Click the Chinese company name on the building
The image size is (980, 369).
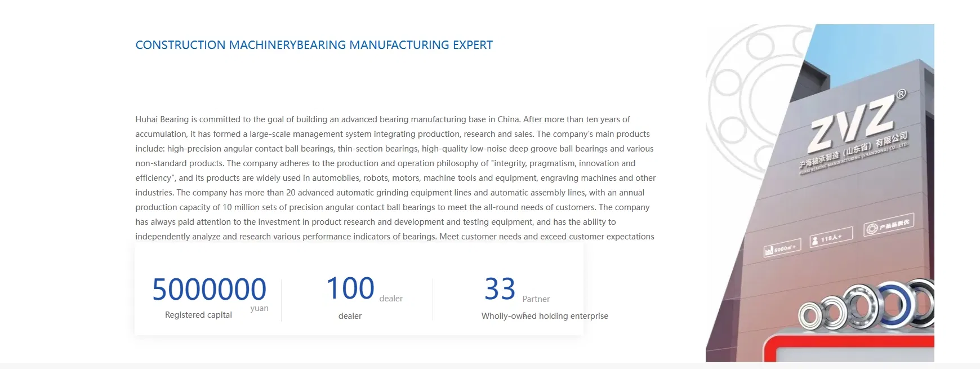853,150
